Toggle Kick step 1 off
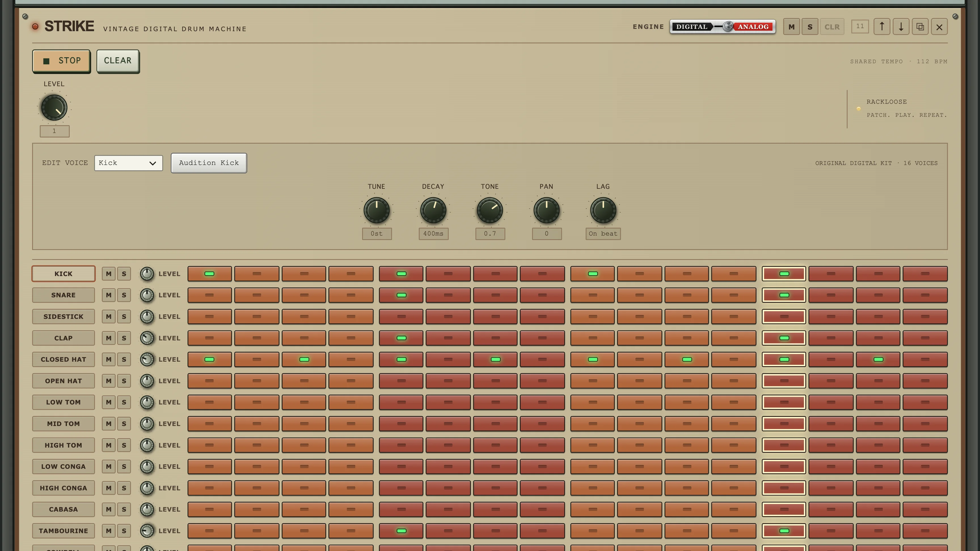Image resolution: width=980 pixels, height=551 pixels. click(x=210, y=274)
